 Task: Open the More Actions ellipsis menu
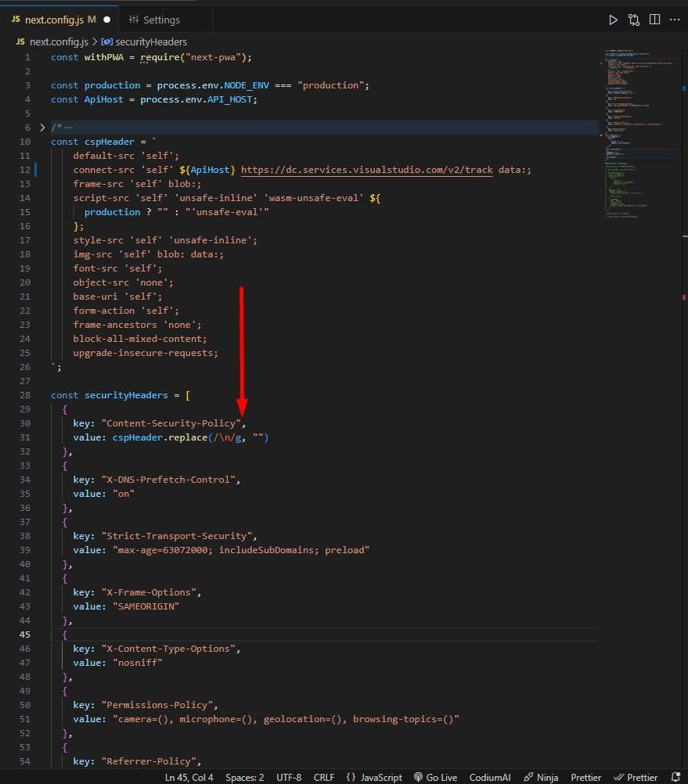[675, 20]
